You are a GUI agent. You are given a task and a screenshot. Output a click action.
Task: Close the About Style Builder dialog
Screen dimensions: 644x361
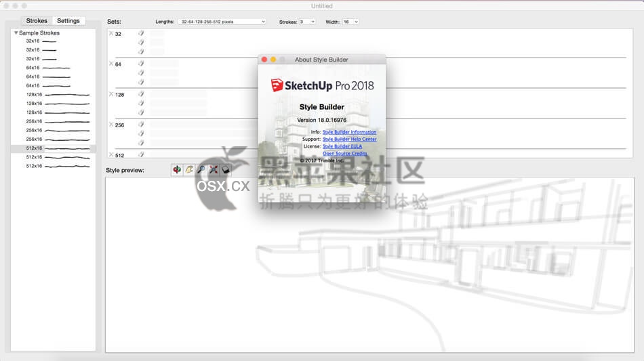[x=264, y=60]
